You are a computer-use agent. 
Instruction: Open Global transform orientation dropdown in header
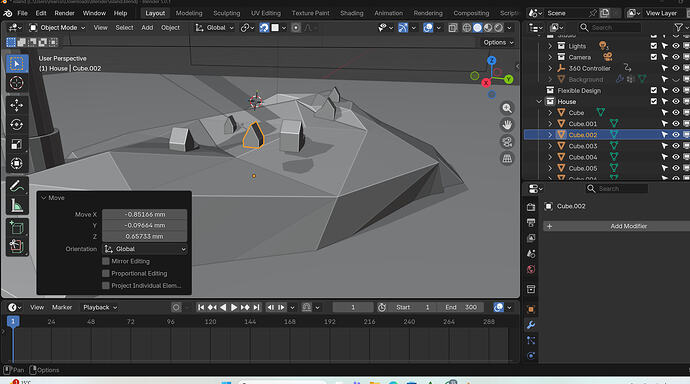click(215, 28)
